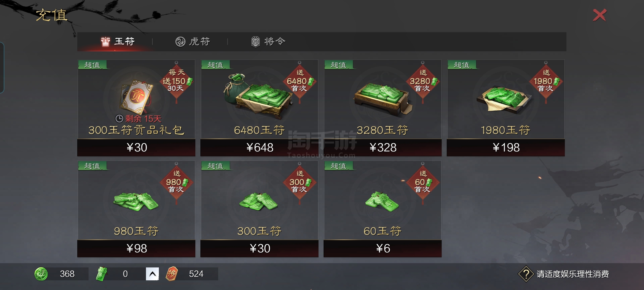This screenshot has width=644, height=290.
Task: Click the green jade talisman currency icon
Action: click(x=102, y=274)
